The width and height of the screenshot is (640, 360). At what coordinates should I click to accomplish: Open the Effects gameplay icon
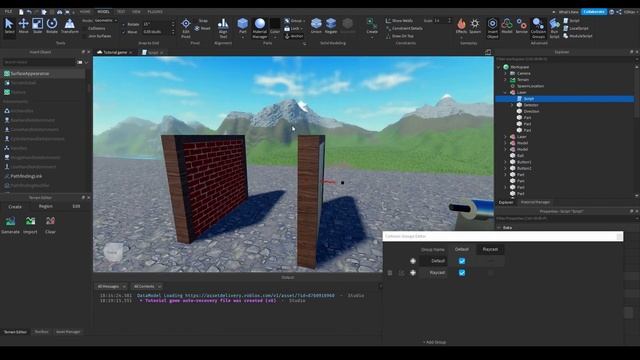pos(461,26)
